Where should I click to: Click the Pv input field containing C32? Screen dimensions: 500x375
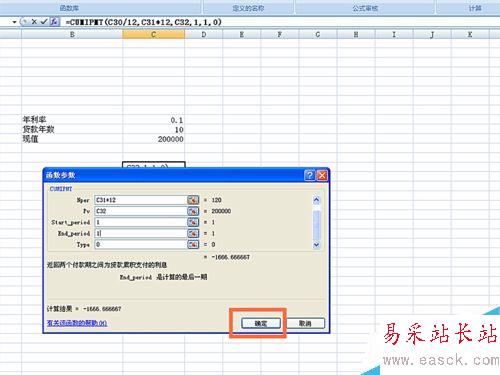point(141,211)
